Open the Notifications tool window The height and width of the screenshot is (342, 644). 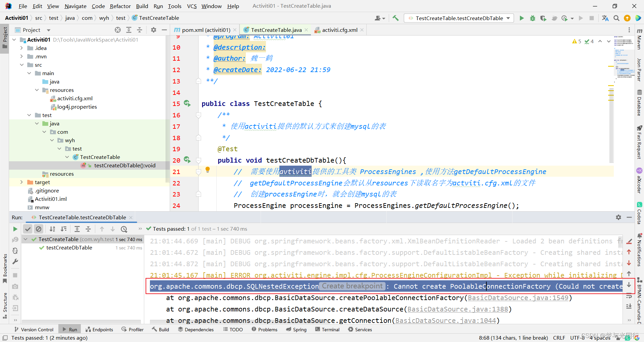click(x=639, y=250)
